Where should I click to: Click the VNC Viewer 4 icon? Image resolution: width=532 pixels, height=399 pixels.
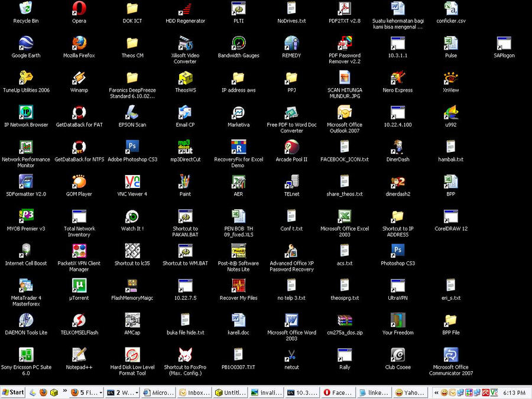point(132,181)
